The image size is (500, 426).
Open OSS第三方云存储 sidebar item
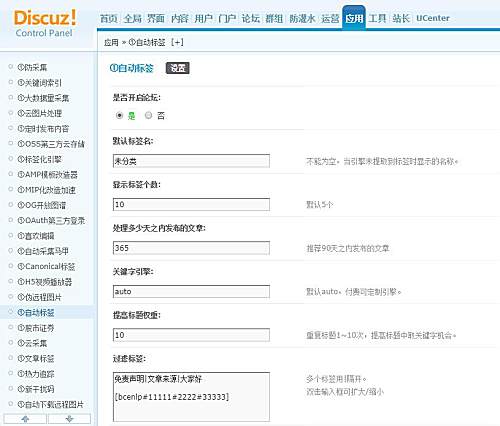pyautogui.click(x=51, y=144)
